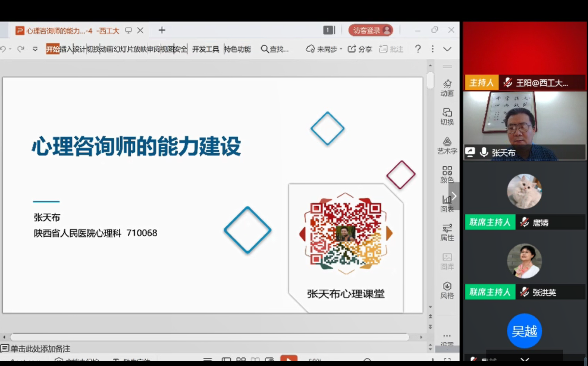The image size is (588, 366).
Task: Select slide title 心理咨询师的能力建设
Action: pyautogui.click(x=136, y=146)
